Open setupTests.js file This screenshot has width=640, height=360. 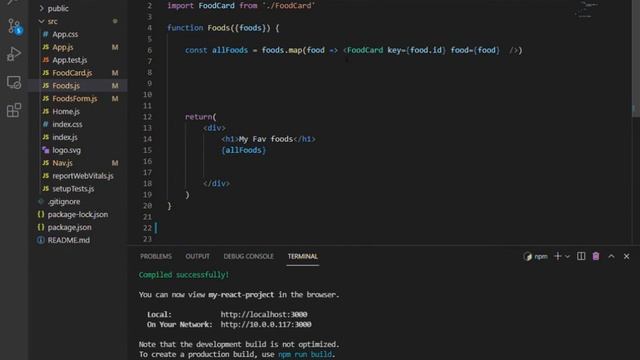click(x=73, y=189)
